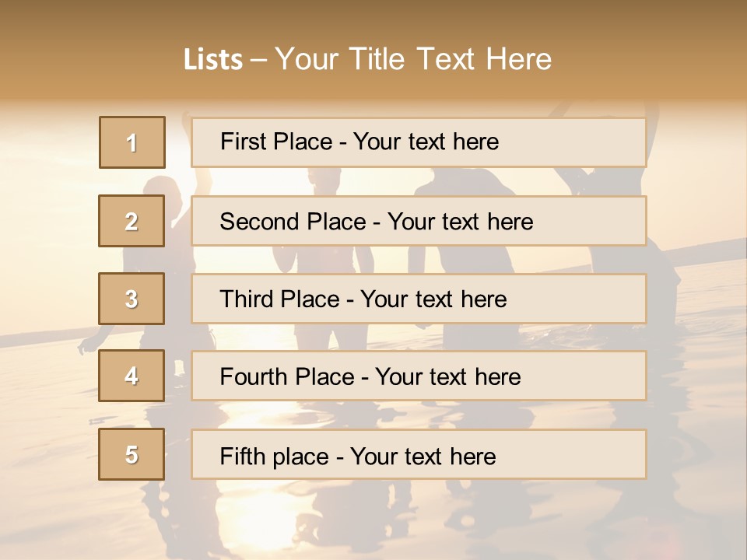The width and height of the screenshot is (747, 560).
Task: Select the number 2 box
Action: tap(132, 221)
